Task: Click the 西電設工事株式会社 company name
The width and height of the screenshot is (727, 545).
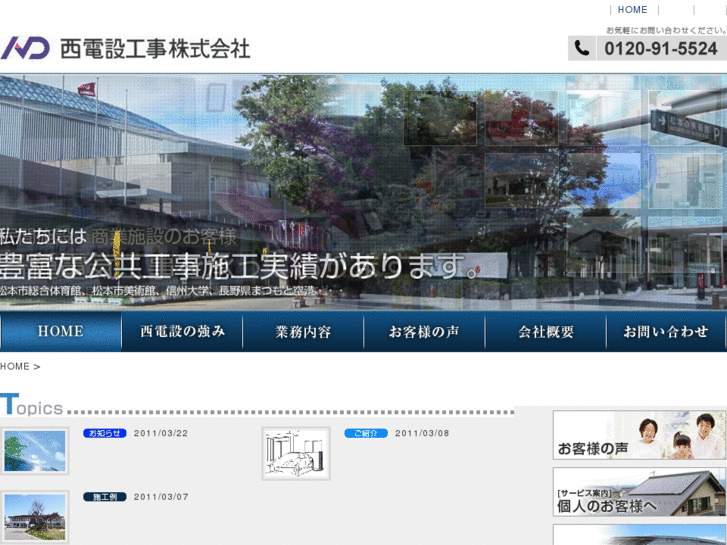Action: pos(155,48)
